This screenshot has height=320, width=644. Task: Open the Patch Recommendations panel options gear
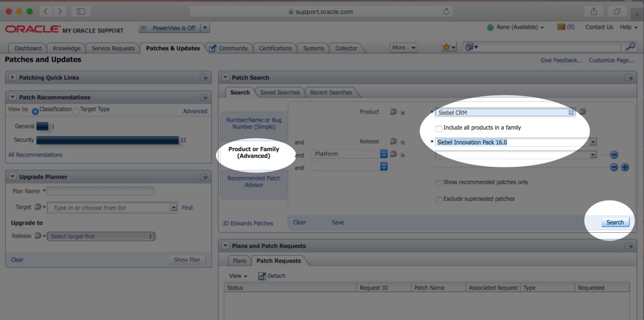coord(204,97)
